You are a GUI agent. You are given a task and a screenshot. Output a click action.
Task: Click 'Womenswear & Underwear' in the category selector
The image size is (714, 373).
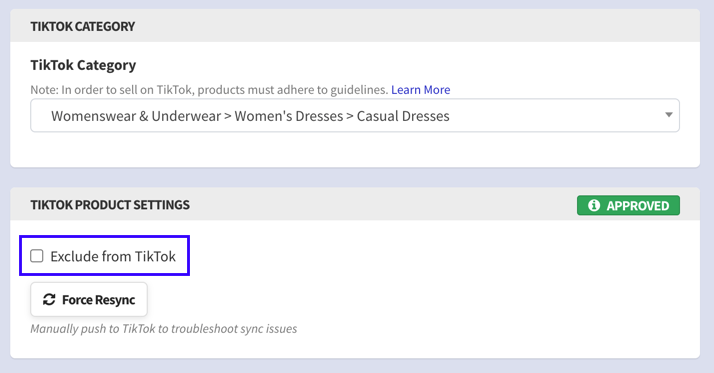click(136, 116)
